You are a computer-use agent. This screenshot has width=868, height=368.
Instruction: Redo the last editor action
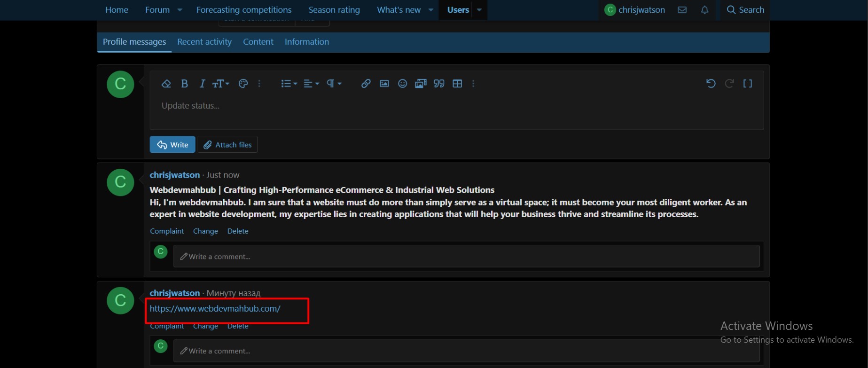pyautogui.click(x=729, y=84)
